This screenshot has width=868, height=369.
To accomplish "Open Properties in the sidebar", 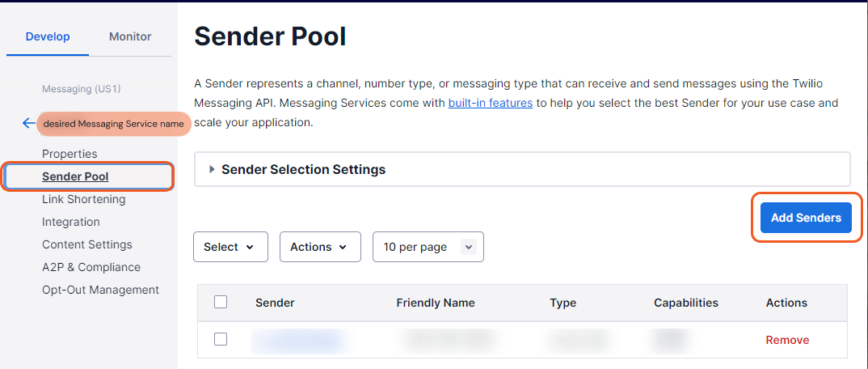I will click(x=70, y=154).
